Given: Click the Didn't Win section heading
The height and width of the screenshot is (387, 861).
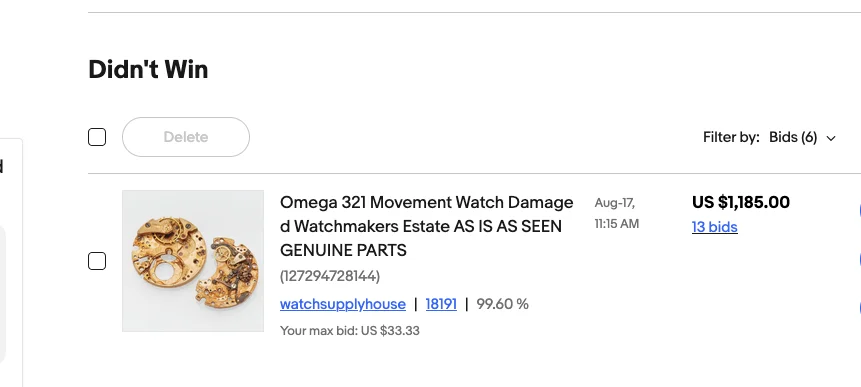Looking at the screenshot, I should click(148, 70).
